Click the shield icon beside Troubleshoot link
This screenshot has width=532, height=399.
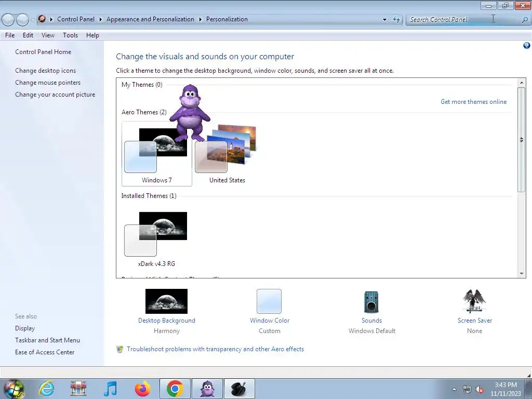120,349
